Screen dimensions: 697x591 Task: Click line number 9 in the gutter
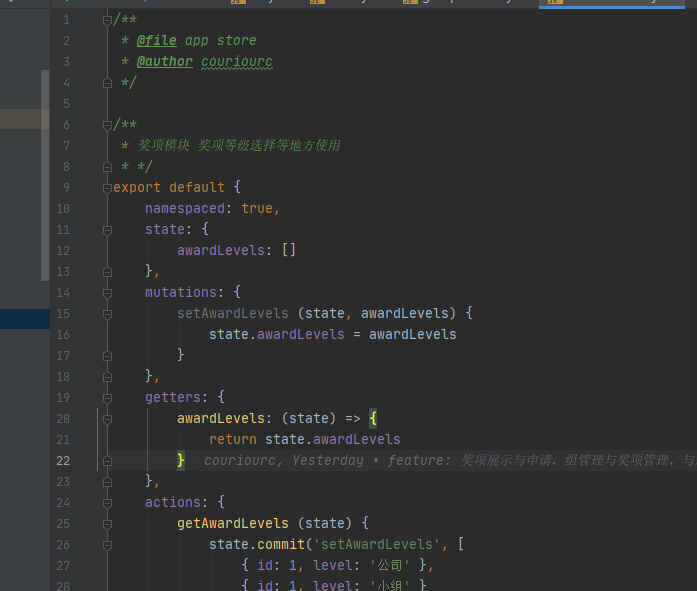point(66,188)
